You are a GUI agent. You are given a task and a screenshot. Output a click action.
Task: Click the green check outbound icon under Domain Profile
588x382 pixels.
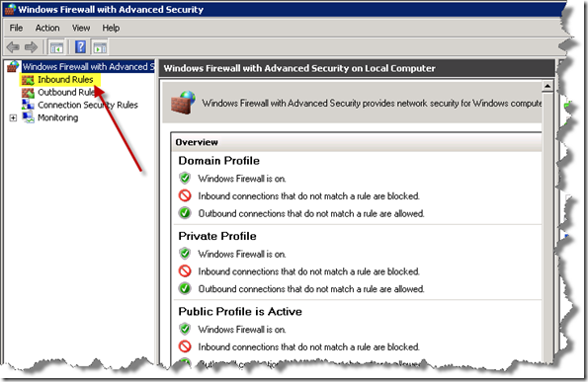(185, 213)
